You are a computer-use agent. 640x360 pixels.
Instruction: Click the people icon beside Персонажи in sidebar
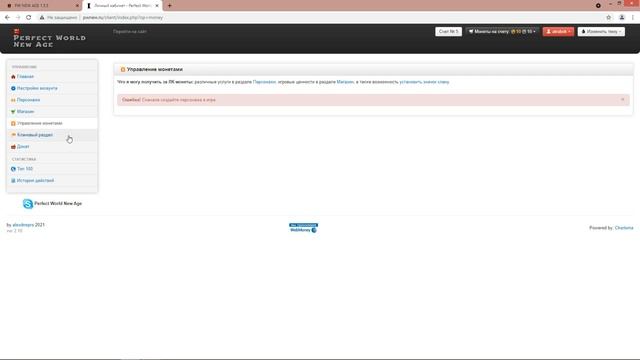(x=13, y=100)
